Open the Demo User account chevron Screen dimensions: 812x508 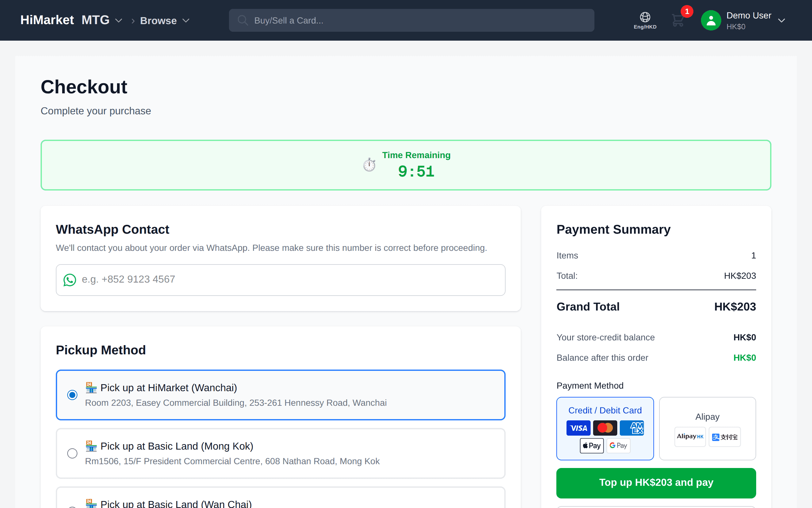(x=782, y=21)
